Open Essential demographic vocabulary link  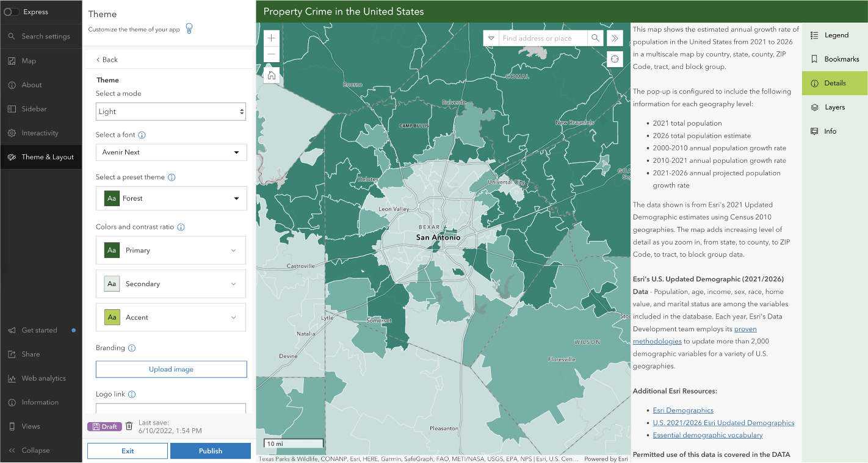click(x=707, y=436)
